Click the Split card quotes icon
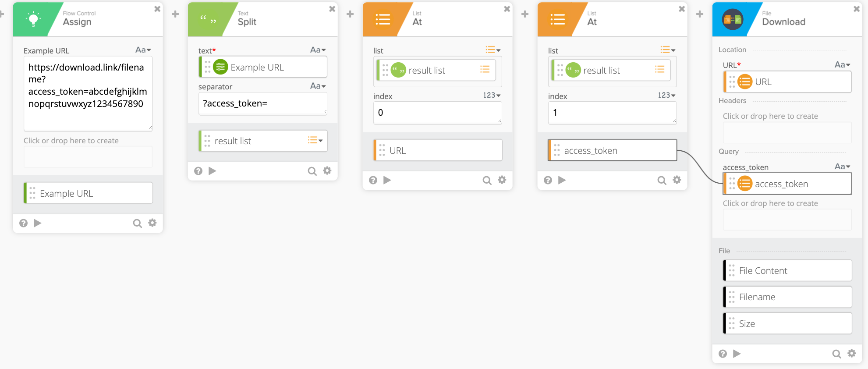Screen dimensions: 868x369 coord(208,19)
